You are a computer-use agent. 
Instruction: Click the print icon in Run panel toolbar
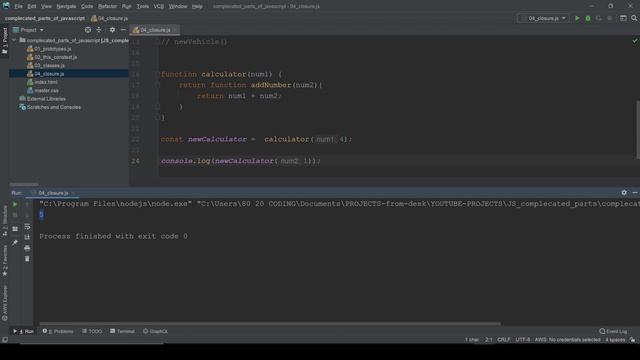27,248
